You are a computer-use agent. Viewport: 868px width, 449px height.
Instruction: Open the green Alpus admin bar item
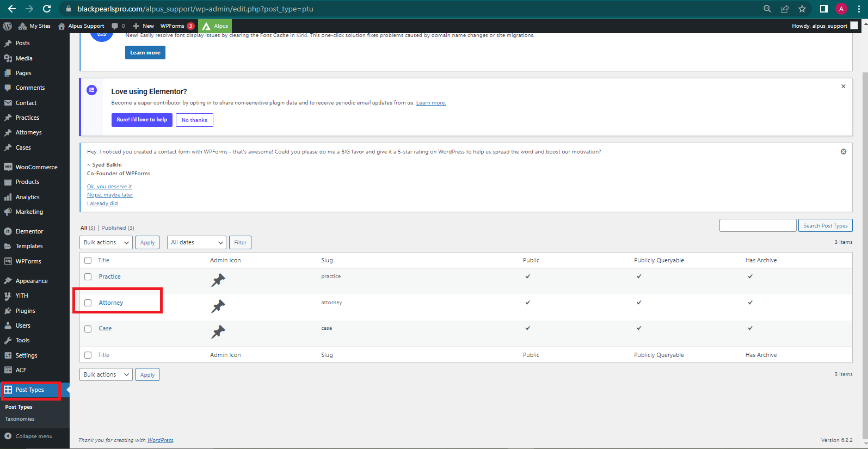pos(215,26)
